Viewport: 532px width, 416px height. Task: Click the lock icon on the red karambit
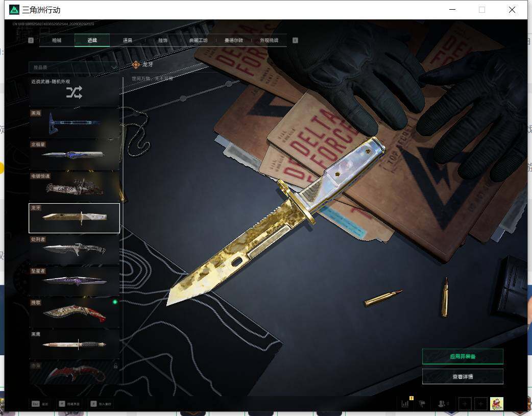coord(116,366)
